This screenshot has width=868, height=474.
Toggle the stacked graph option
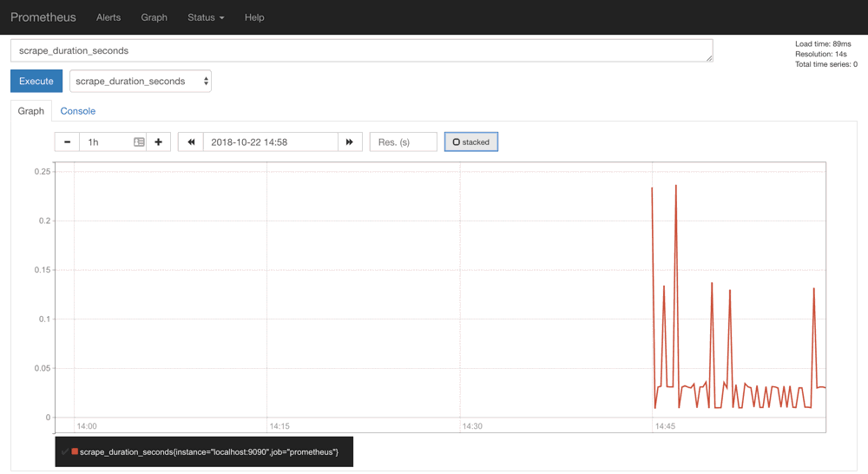click(x=471, y=142)
